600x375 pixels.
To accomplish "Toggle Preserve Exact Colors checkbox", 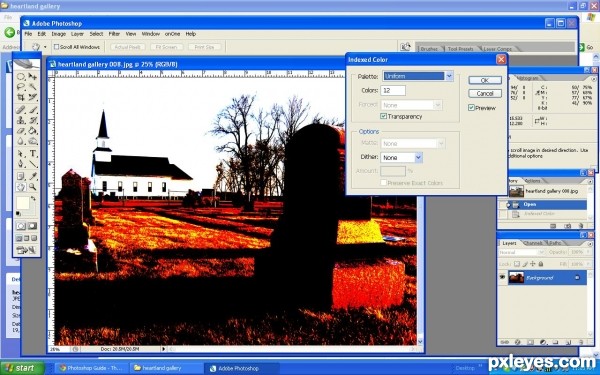I will point(383,183).
